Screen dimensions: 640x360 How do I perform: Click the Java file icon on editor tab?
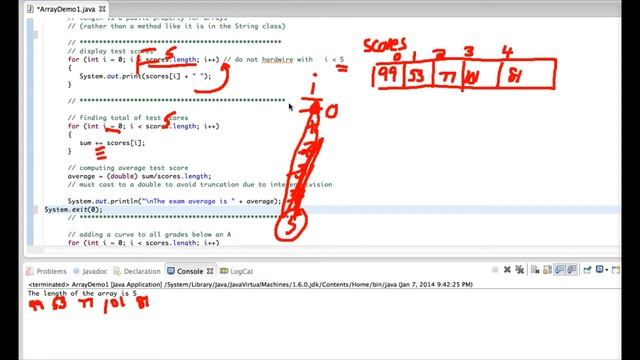[x=30, y=9]
